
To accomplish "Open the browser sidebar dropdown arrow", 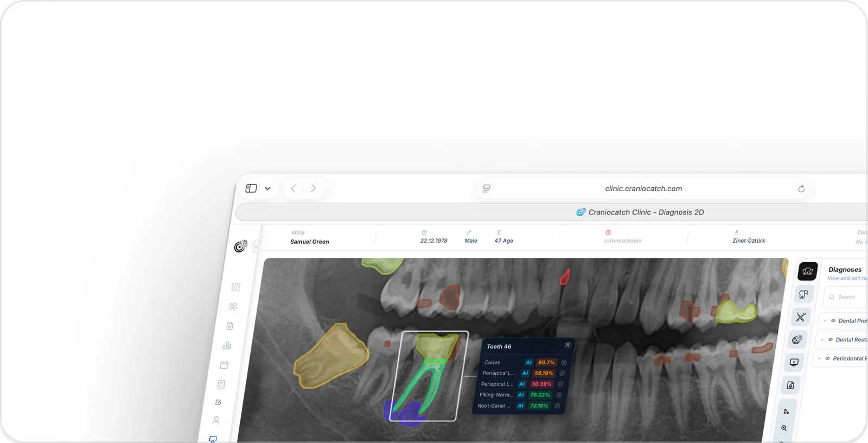I will (267, 188).
